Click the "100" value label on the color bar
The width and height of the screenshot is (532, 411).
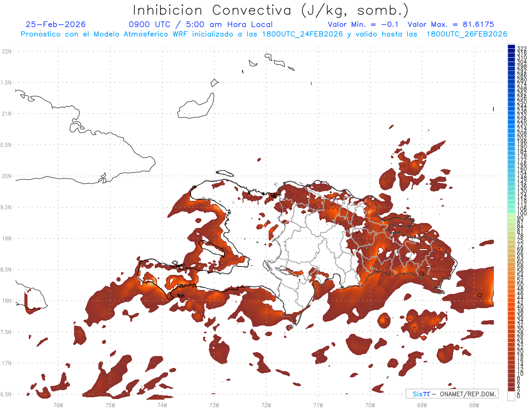(521, 214)
